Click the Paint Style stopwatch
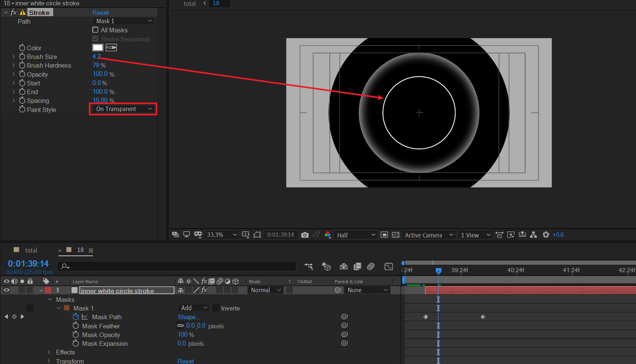636x364 pixels. pyautogui.click(x=22, y=109)
